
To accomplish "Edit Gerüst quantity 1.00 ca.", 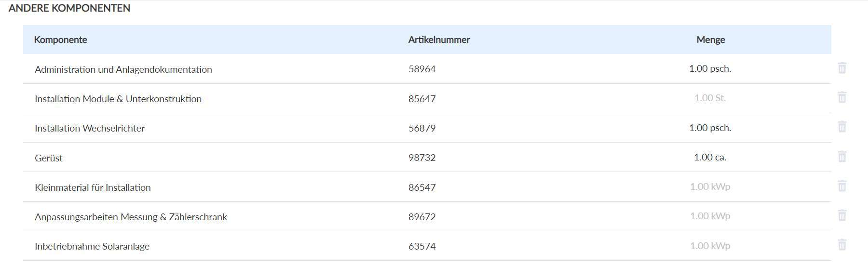I will coord(710,158).
